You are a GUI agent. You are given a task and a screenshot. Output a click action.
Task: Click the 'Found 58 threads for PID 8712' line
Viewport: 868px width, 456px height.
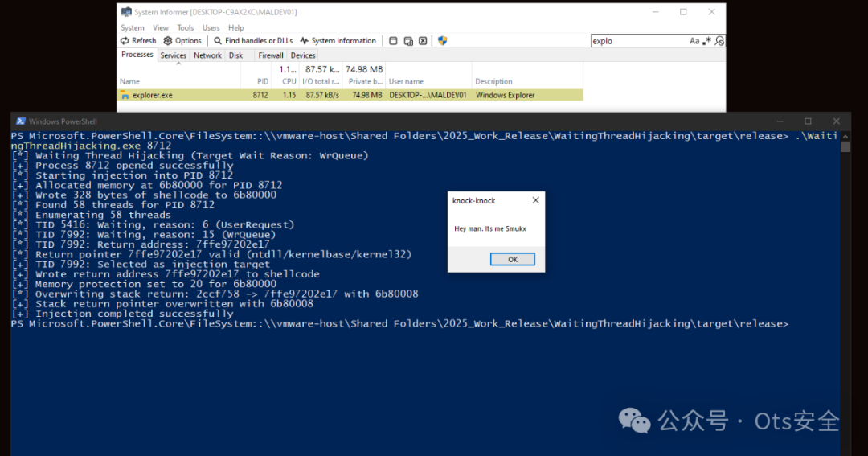pyautogui.click(x=113, y=205)
